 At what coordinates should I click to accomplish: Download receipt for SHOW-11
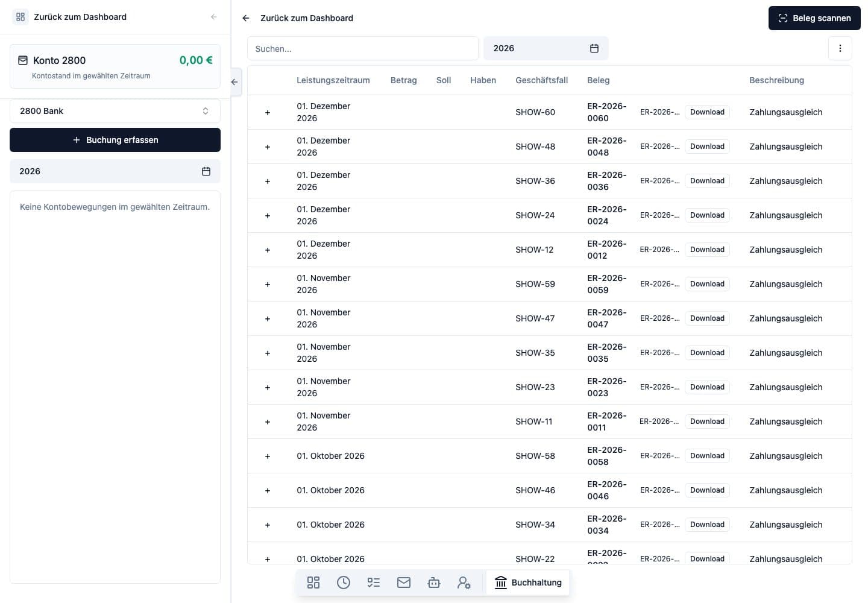707,421
